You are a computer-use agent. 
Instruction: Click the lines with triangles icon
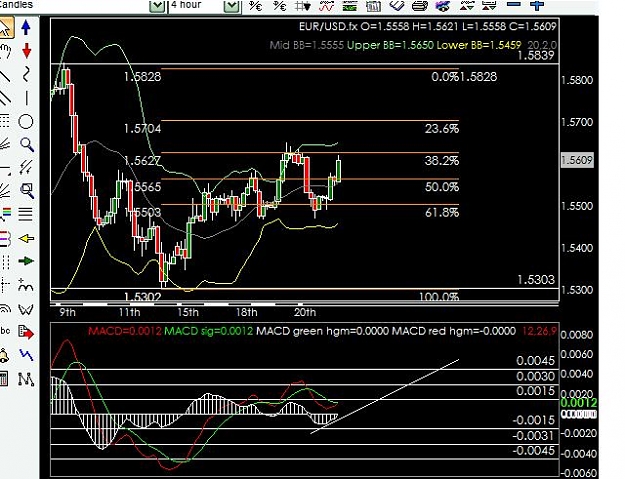489,6
